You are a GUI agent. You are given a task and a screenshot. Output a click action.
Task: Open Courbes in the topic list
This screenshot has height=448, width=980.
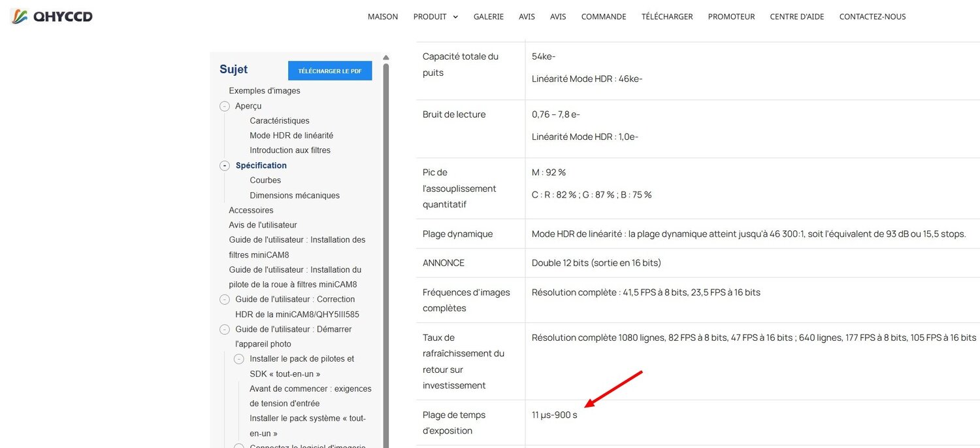tap(265, 181)
